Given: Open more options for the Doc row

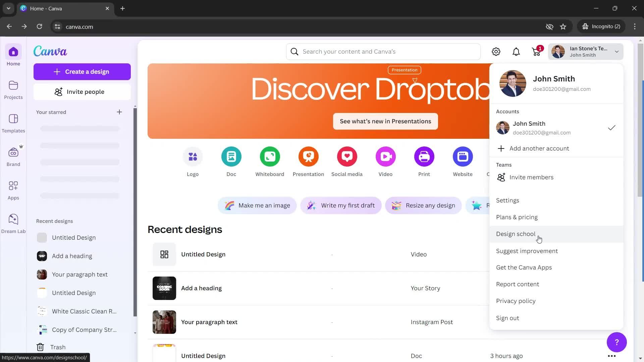Looking at the screenshot, I should (612, 356).
